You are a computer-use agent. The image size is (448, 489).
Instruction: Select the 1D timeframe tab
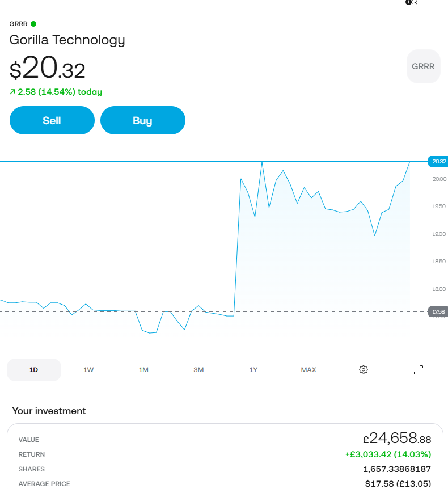click(34, 370)
